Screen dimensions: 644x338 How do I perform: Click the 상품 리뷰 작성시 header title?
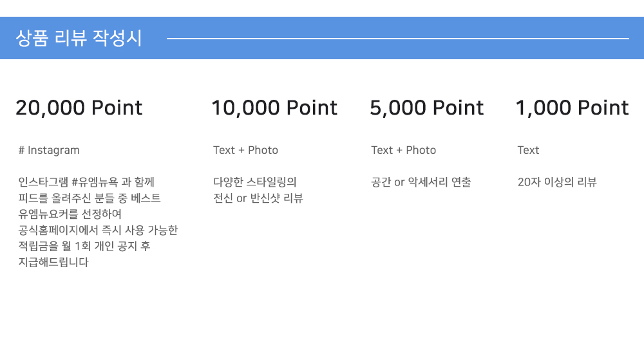79,38
